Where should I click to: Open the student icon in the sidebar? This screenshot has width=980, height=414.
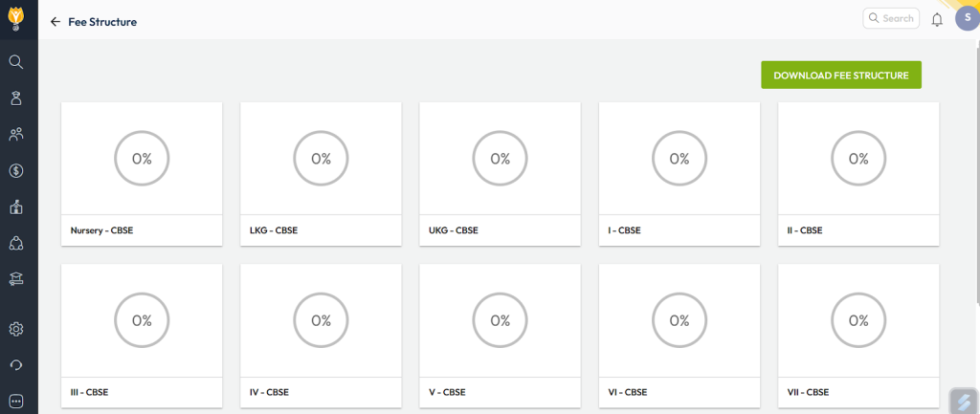[x=16, y=98]
